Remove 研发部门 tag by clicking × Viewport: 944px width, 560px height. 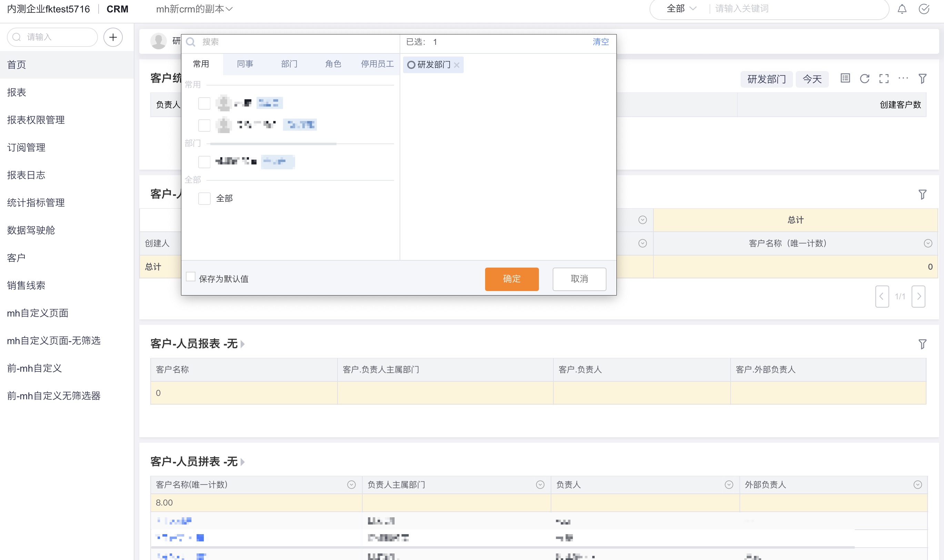pyautogui.click(x=458, y=65)
